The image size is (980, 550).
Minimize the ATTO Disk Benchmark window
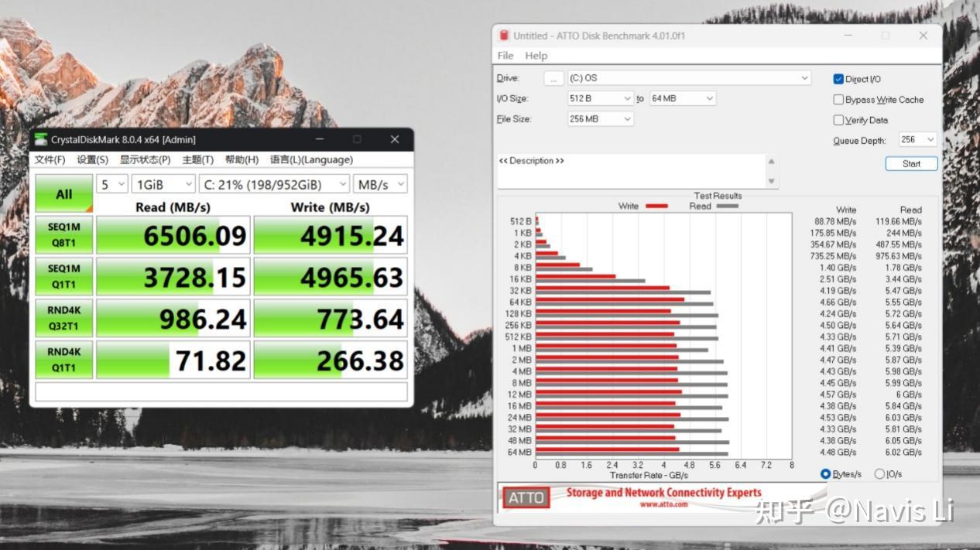[x=849, y=36]
